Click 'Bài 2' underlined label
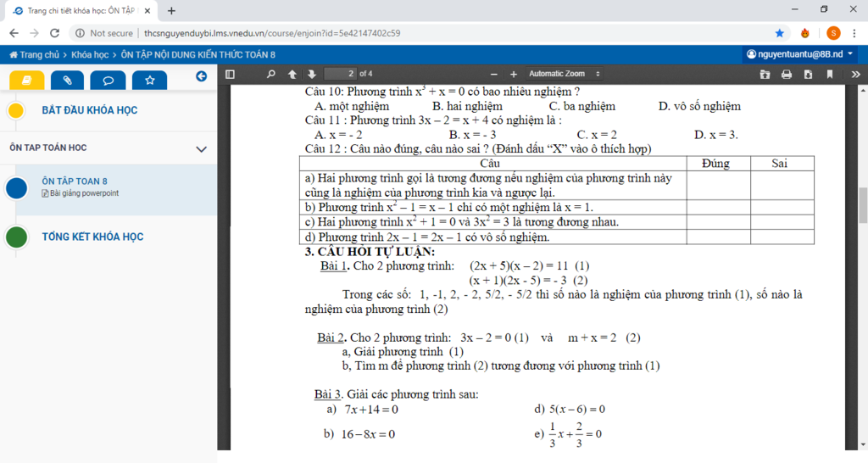 click(331, 337)
